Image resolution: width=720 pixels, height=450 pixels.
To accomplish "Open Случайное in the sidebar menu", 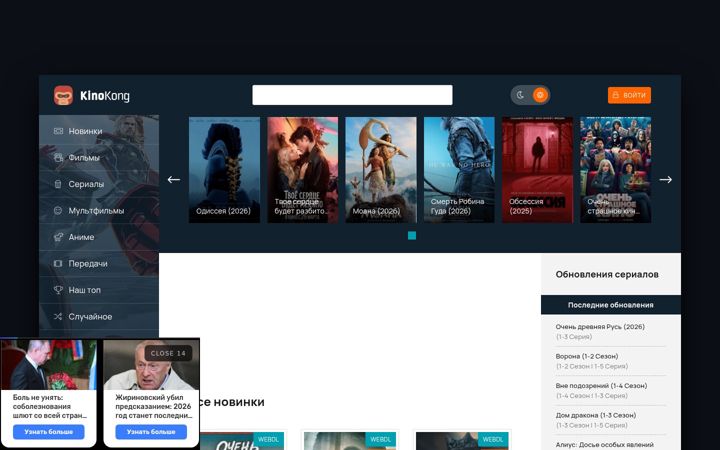I will click(x=99, y=317).
